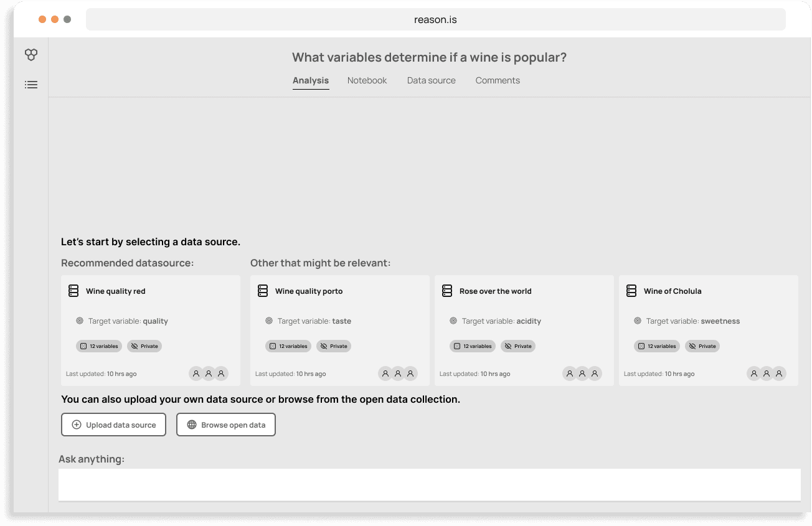Click the Browse open data button
The height and width of the screenshot is (526, 812).
point(225,424)
